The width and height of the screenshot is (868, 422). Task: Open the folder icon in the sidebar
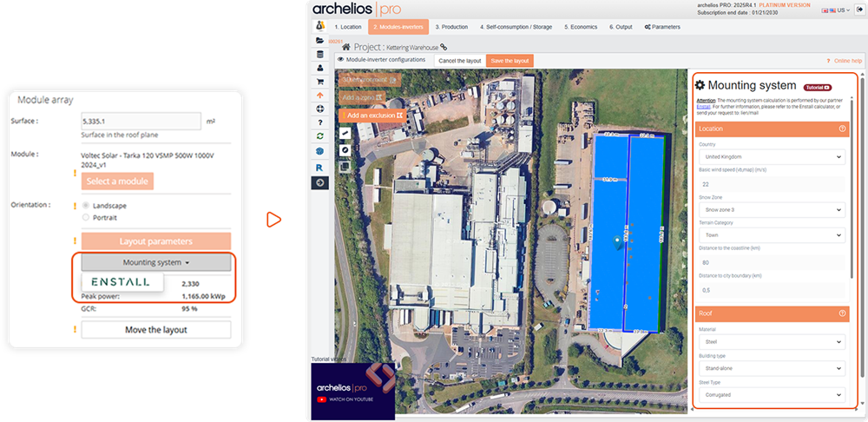319,40
